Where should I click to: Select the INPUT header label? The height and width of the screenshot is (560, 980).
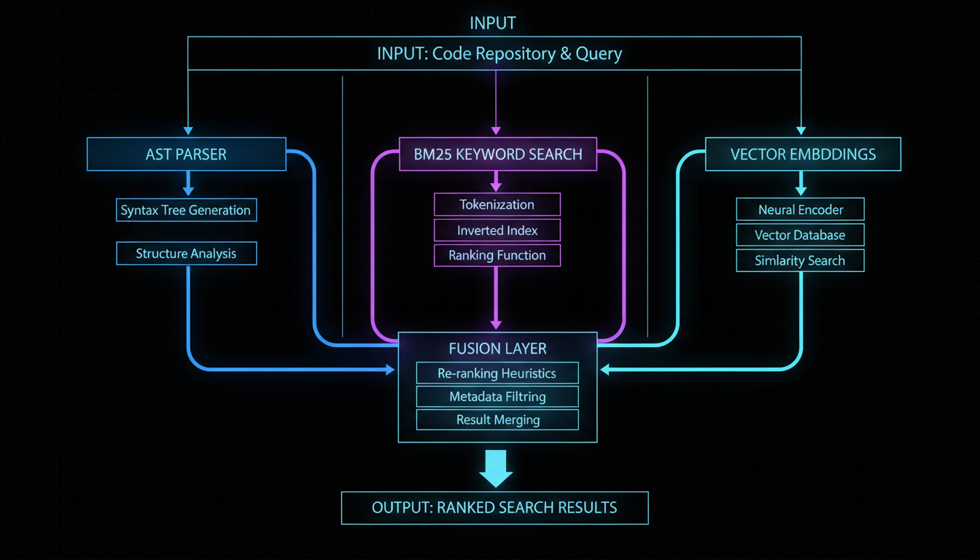tap(493, 23)
